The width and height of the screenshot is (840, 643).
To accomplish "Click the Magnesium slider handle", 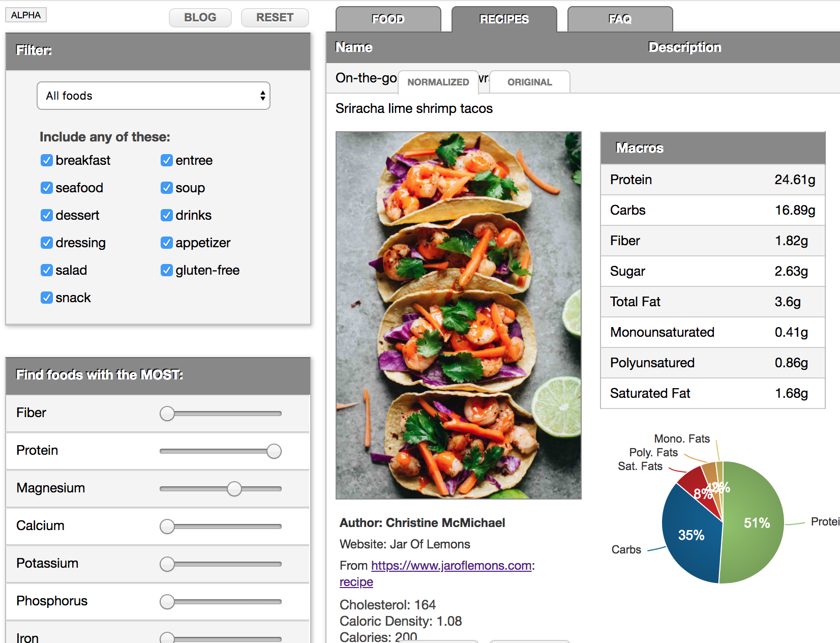I will [234, 489].
